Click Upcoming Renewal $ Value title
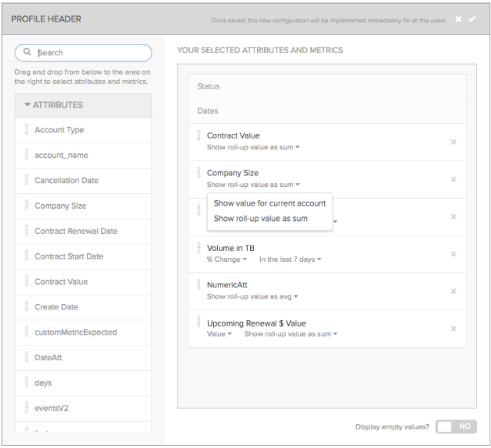 (256, 323)
